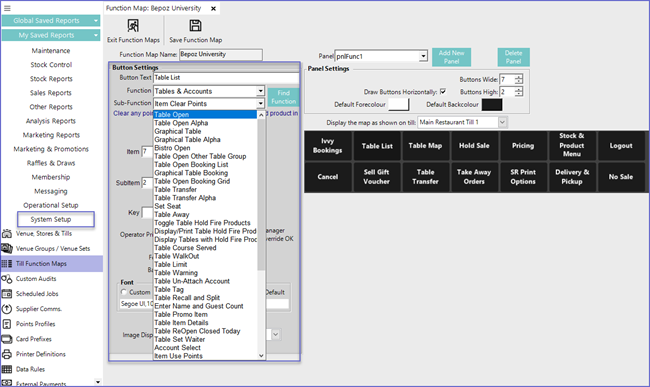Select Maintenance menu item
Viewport: 650px width, 387px height.
51,51
